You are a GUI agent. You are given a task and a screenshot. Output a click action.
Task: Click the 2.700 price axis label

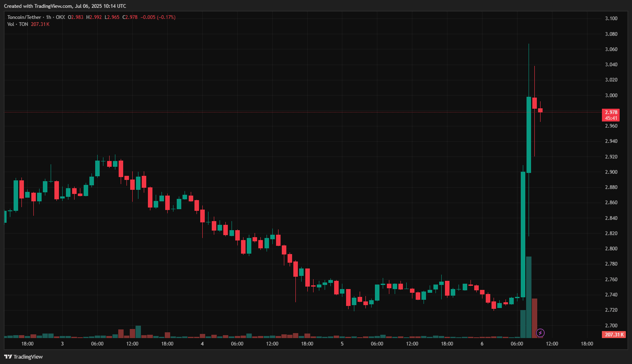[x=611, y=326]
